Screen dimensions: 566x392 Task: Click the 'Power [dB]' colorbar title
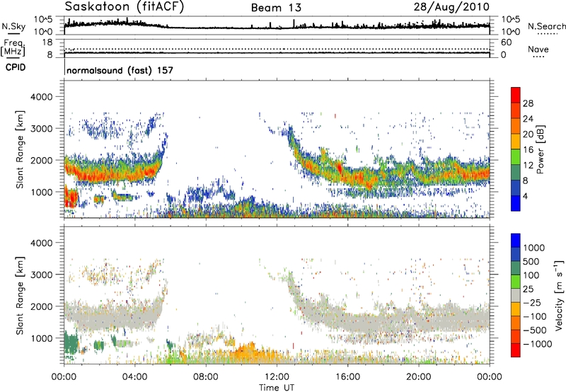(540, 149)
